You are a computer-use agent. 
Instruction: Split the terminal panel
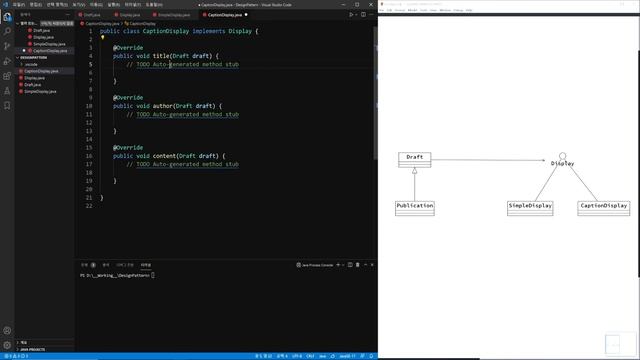350,265
